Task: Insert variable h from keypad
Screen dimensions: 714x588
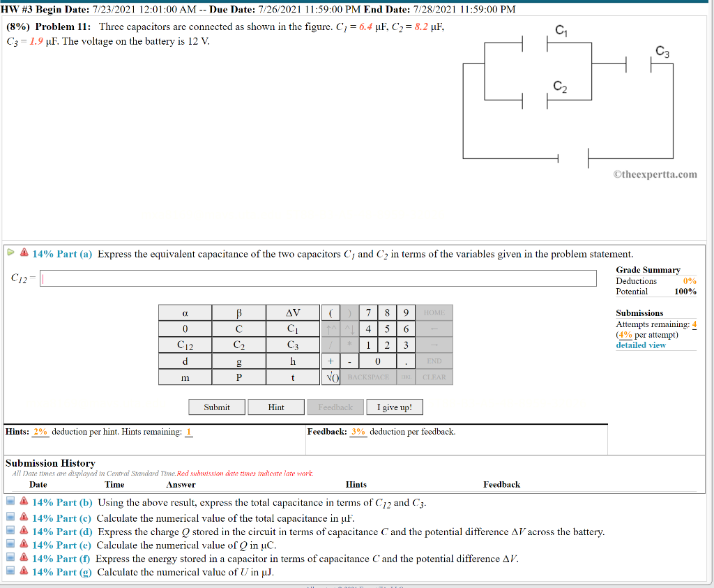Action: click(x=293, y=361)
